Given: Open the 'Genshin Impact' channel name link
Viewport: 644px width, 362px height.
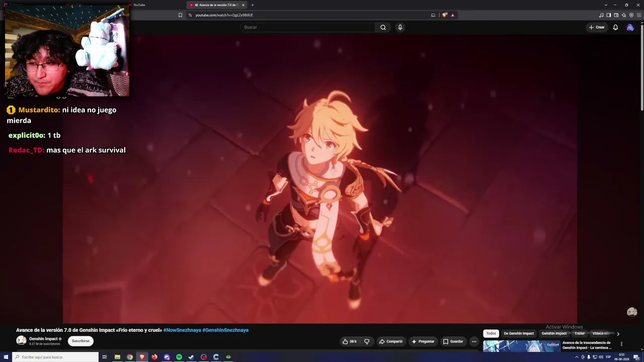Looking at the screenshot, I should click(x=43, y=339).
